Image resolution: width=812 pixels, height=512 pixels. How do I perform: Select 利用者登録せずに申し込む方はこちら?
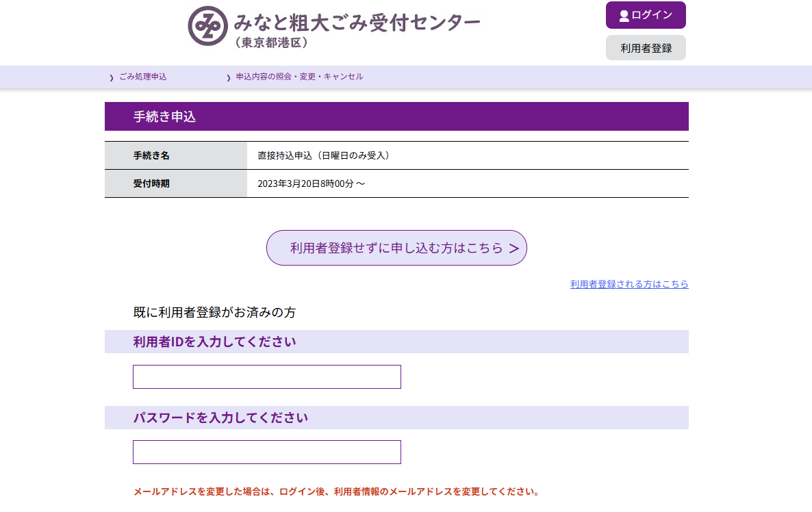click(x=396, y=248)
